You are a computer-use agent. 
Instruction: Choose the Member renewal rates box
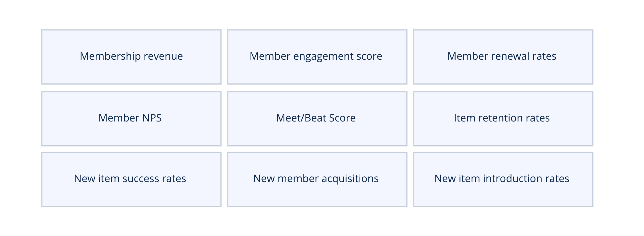click(x=503, y=57)
